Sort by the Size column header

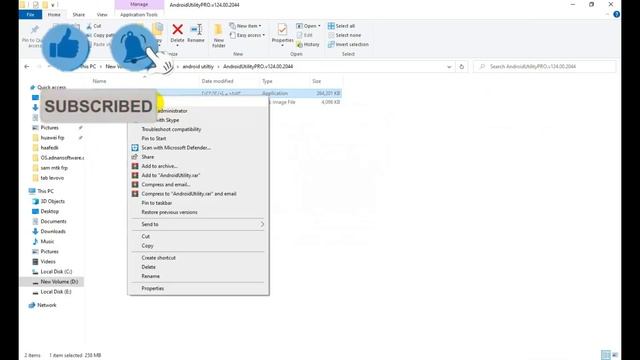(317, 81)
